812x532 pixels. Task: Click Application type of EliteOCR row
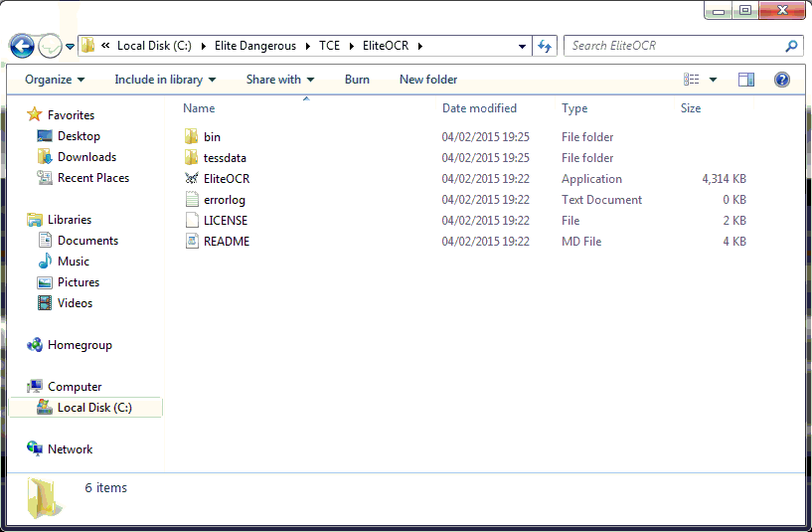[591, 179]
